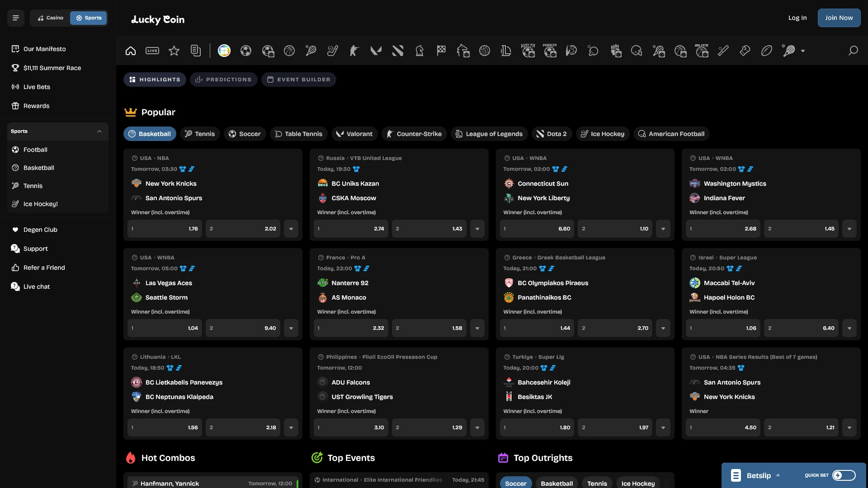This screenshot has width=868, height=488.
Task: Select the Tennis racket icon in the sports bar
Action: 311,51
